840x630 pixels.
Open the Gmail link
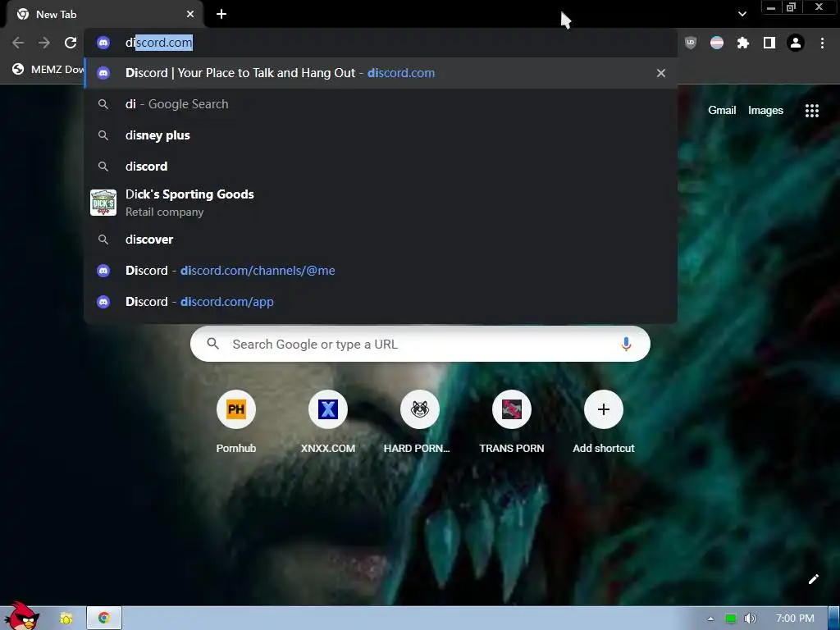tap(722, 111)
